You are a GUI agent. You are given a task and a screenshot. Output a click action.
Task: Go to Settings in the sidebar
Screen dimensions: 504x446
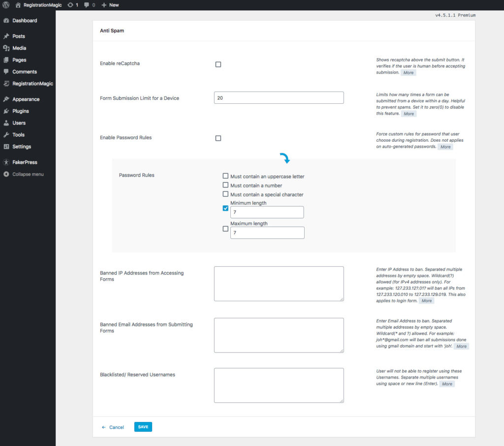[x=22, y=147]
